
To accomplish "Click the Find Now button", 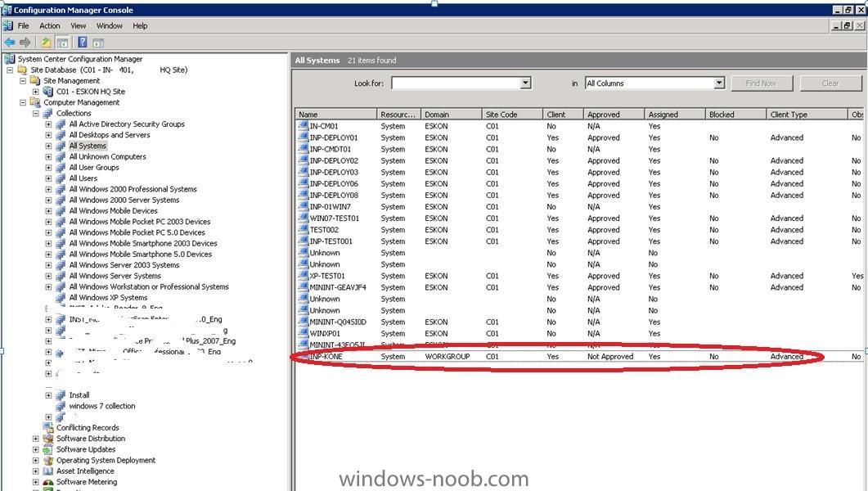I will tap(761, 83).
